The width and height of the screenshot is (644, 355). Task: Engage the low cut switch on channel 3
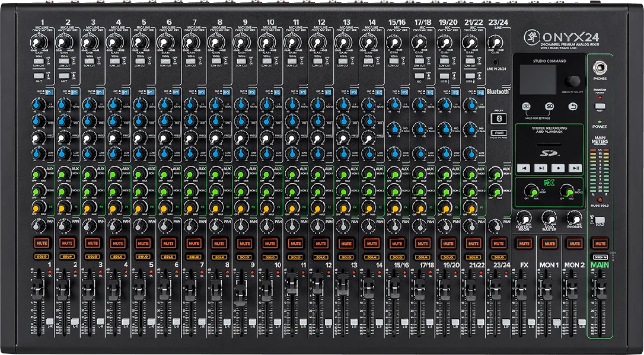90,61
